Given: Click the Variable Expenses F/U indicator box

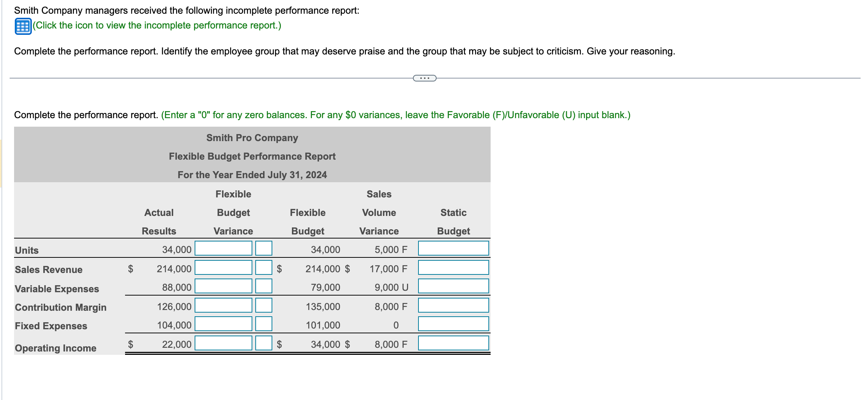Looking at the screenshot, I should pyautogui.click(x=265, y=286).
